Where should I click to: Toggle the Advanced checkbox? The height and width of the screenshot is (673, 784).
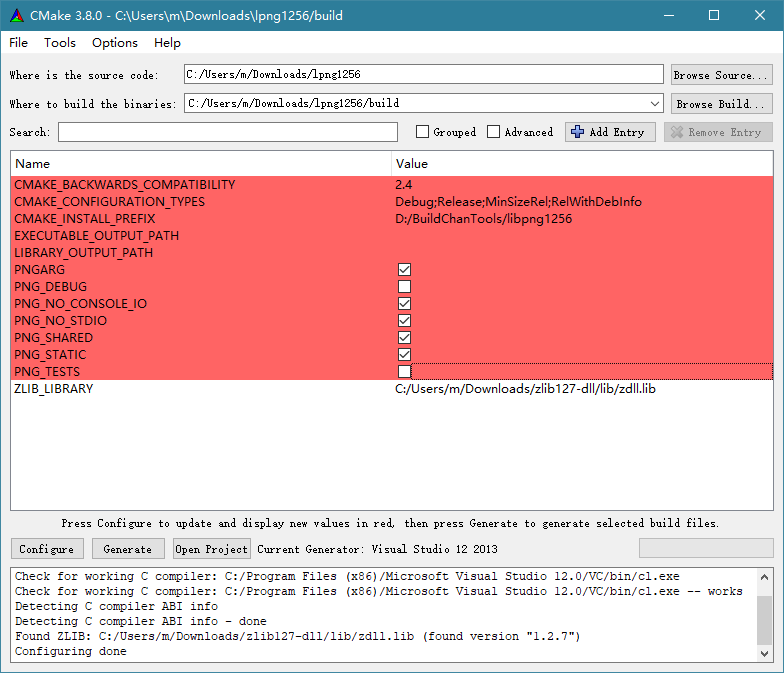tap(495, 132)
